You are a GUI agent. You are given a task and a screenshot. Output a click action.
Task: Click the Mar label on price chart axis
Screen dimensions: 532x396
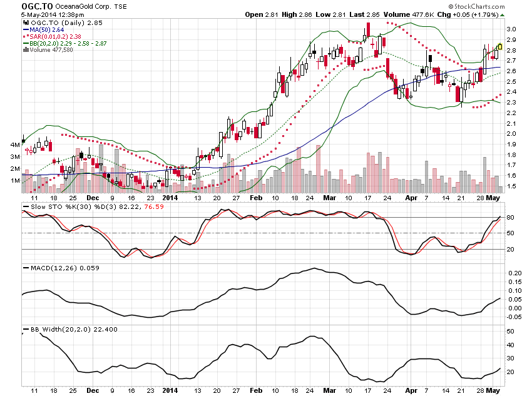[329, 198]
